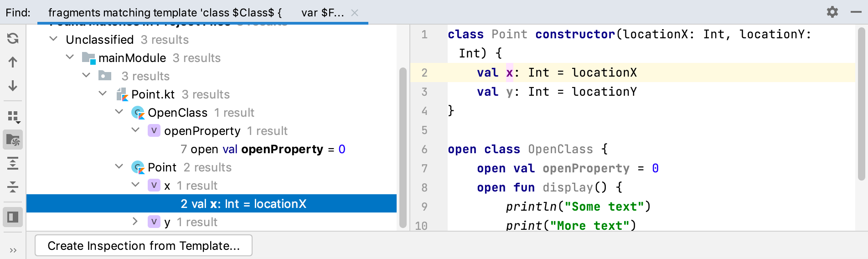868x259 pixels.
Task: Hide the Find tool window with minimize dash
Action: 856,12
